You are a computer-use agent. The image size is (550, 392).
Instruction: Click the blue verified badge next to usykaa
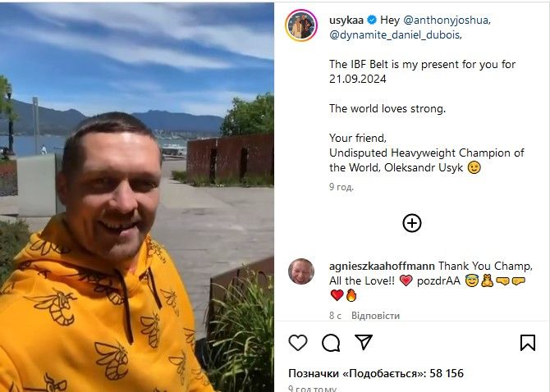(372, 20)
